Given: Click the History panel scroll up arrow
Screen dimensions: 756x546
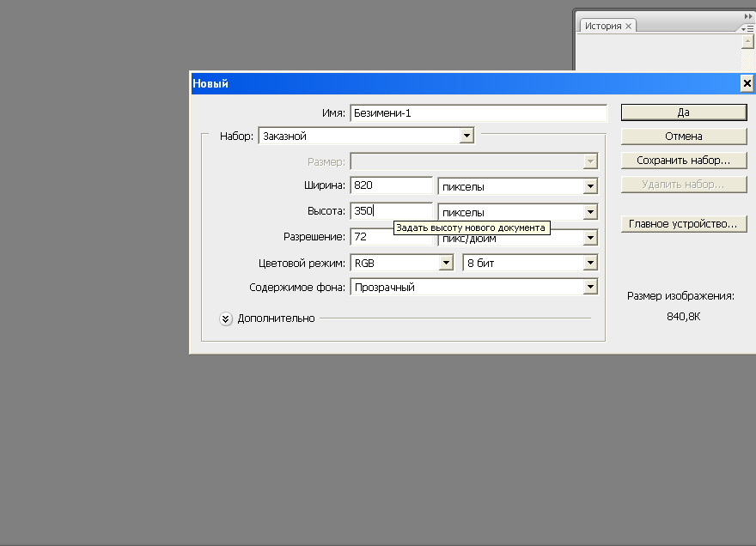Looking at the screenshot, I should (747, 41).
